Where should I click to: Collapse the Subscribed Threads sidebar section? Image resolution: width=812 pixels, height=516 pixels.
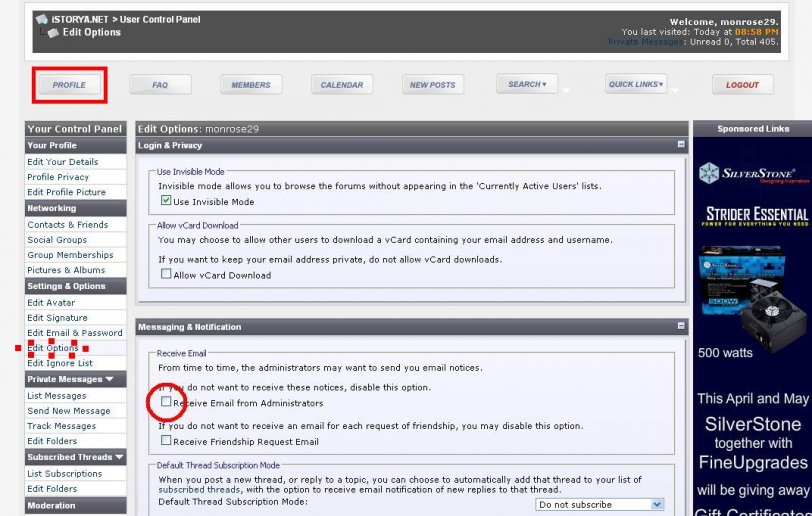119,458
